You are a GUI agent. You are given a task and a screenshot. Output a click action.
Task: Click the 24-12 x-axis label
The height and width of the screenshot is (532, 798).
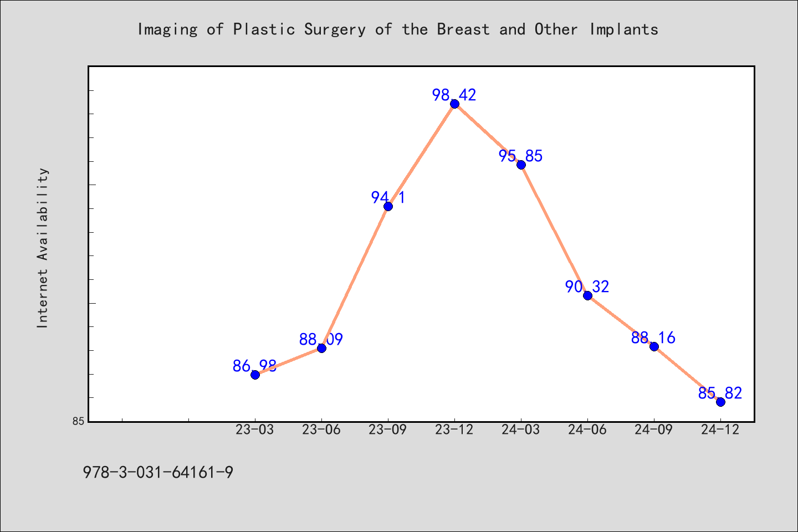[720, 430]
